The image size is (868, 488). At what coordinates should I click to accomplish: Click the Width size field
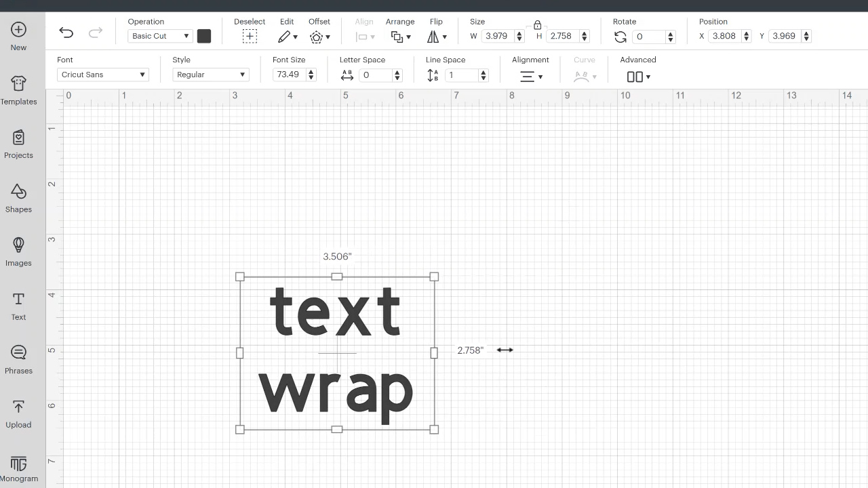tap(498, 36)
